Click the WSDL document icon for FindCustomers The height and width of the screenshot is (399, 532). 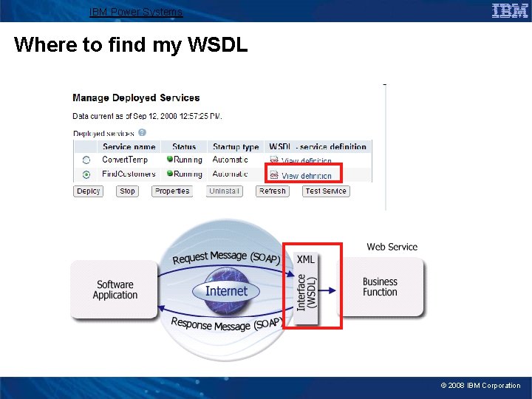pyautogui.click(x=274, y=174)
